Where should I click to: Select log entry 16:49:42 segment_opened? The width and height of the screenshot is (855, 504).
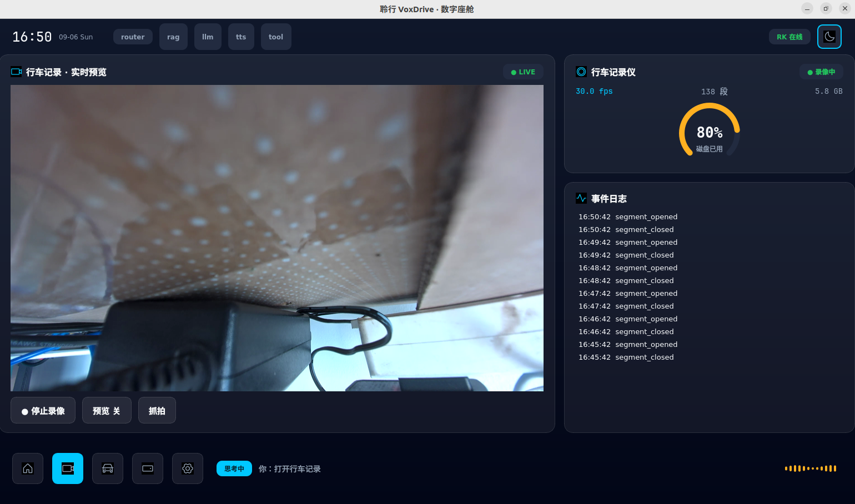point(628,242)
